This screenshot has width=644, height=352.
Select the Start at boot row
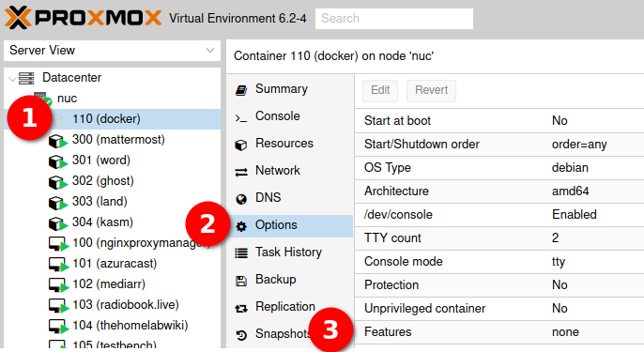[499, 121]
